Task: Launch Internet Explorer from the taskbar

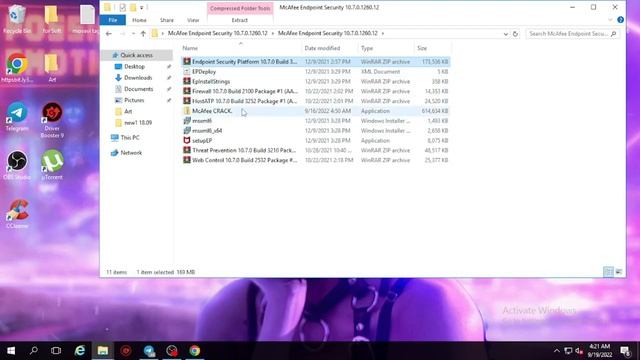Action: [x=80, y=351]
